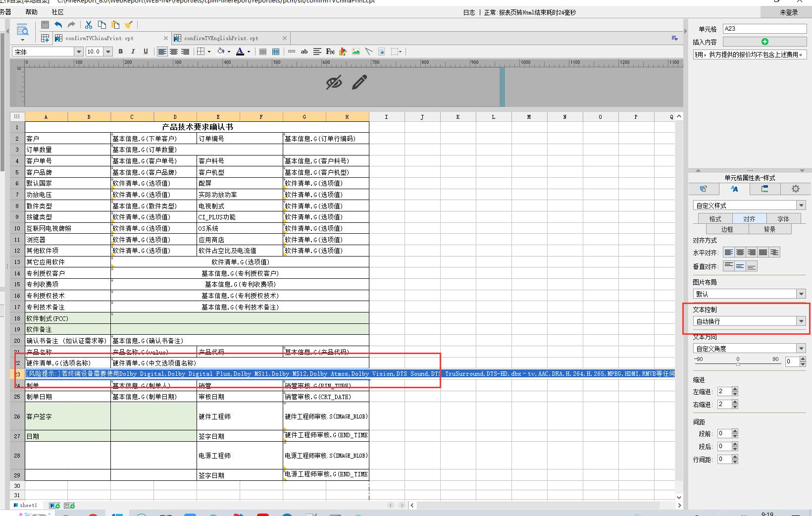Close confirmTVEnglishPrint.cpt tab
Image resolution: width=812 pixels, height=516 pixels.
tap(285, 38)
